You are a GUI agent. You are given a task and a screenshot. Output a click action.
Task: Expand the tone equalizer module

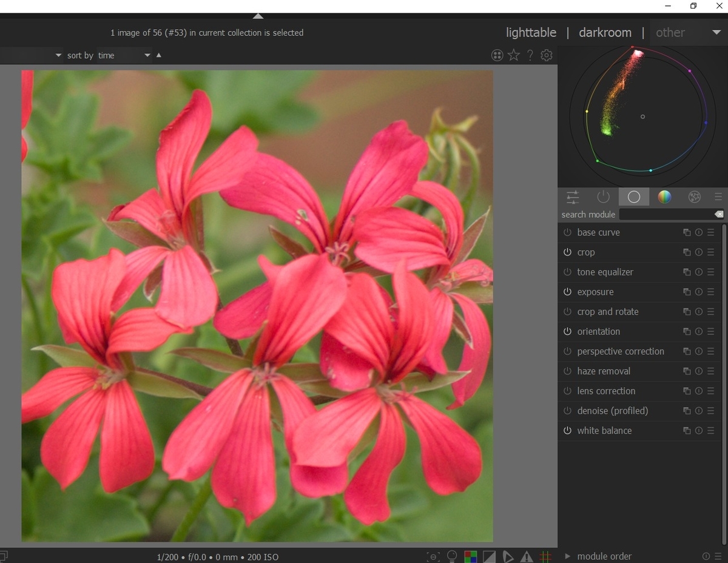(605, 272)
